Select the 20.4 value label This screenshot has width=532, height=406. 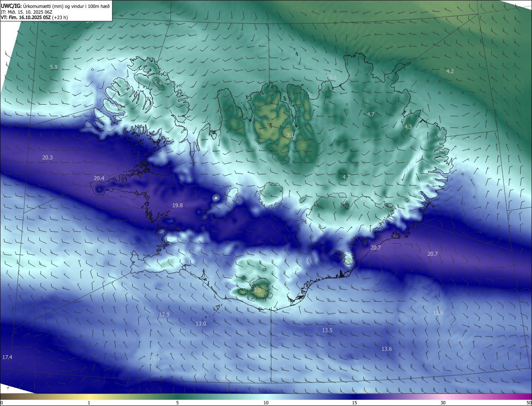tap(99, 179)
